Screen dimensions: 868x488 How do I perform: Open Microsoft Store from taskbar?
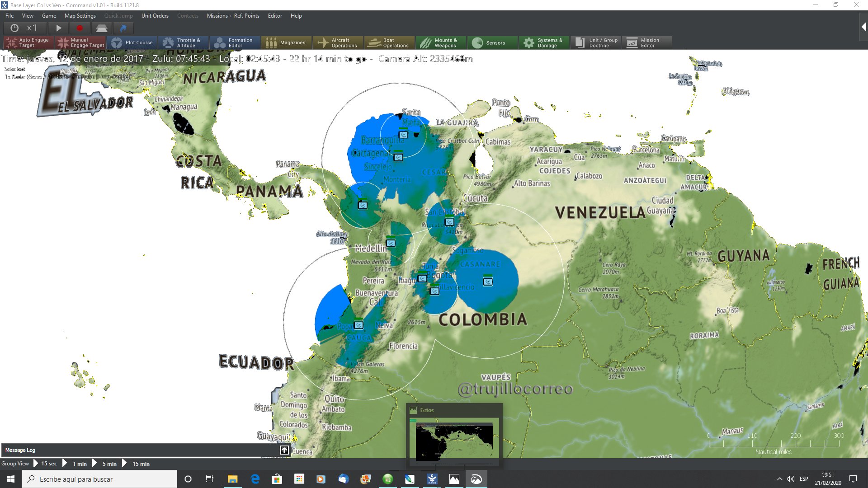[x=277, y=479]
